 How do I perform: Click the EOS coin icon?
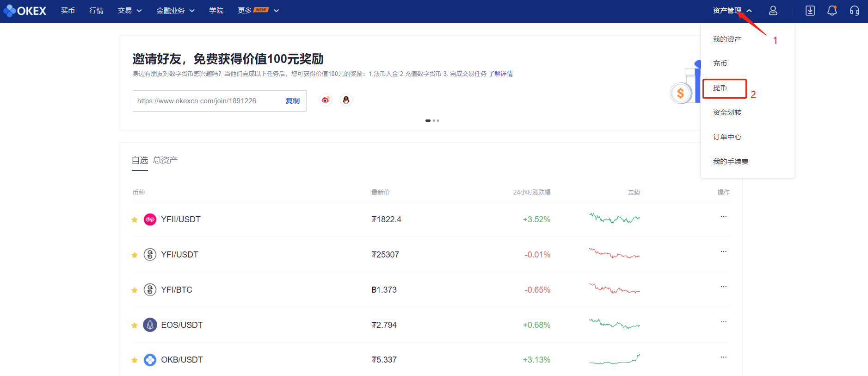[150, 325]
